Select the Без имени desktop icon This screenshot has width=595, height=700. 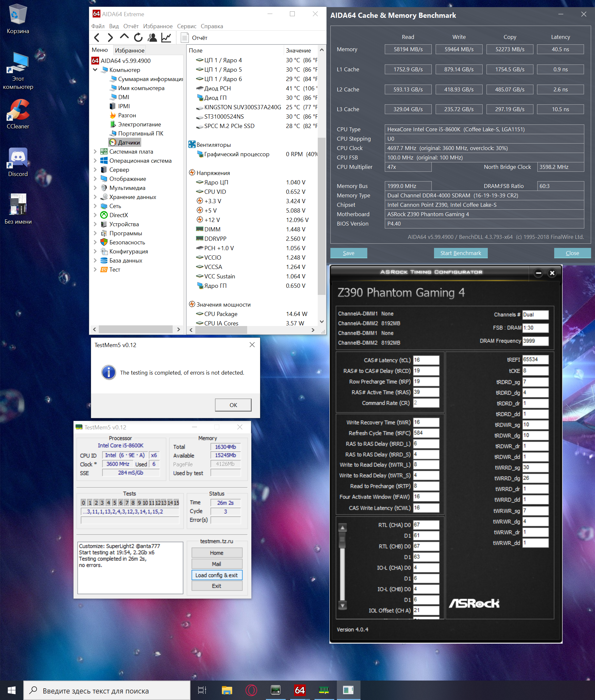[18, 209]
